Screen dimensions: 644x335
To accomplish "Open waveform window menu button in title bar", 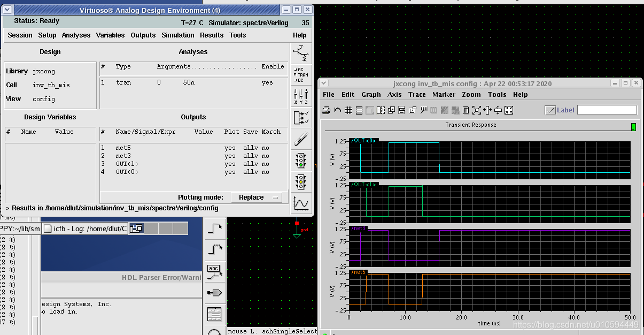I will [324, 83].
